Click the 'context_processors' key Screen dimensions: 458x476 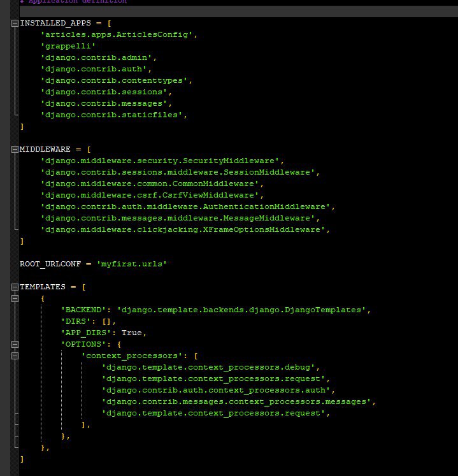(132, 356)
